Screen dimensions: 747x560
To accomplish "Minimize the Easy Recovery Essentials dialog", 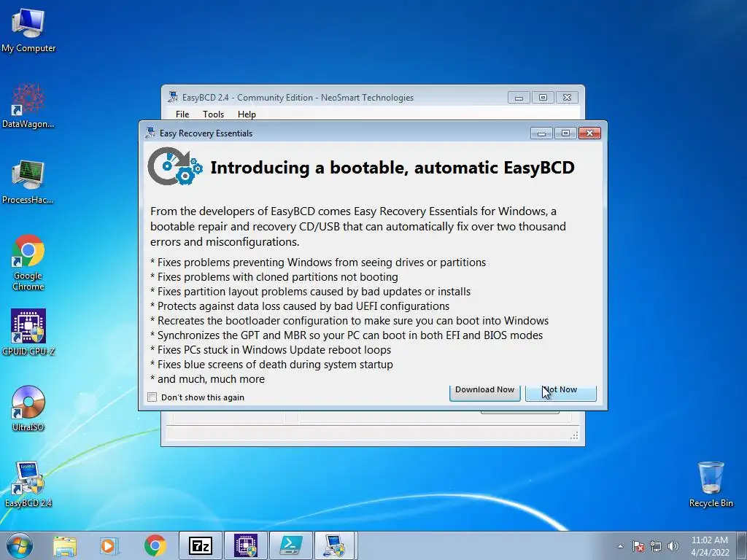I will 542,133.
